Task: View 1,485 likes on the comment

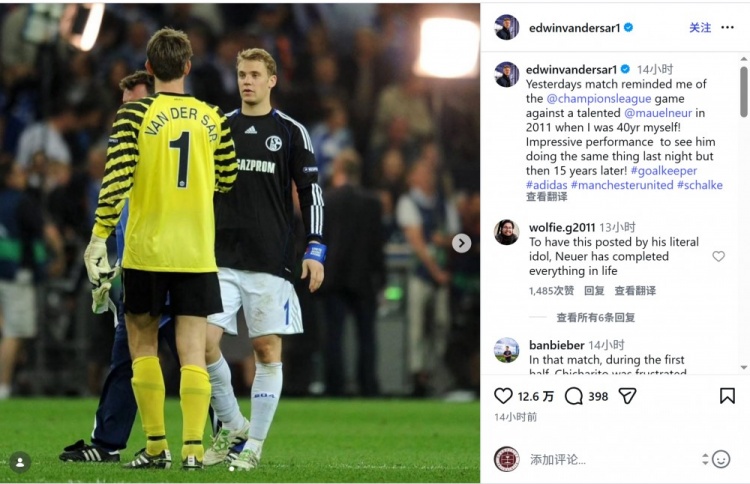Action: pos(551,291)
